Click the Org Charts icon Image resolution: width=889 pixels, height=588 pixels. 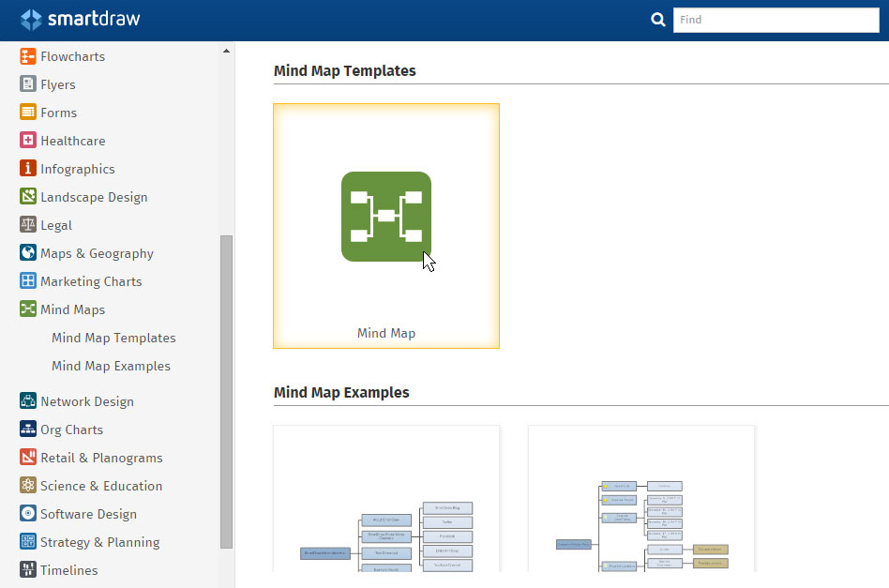point(28,429)
